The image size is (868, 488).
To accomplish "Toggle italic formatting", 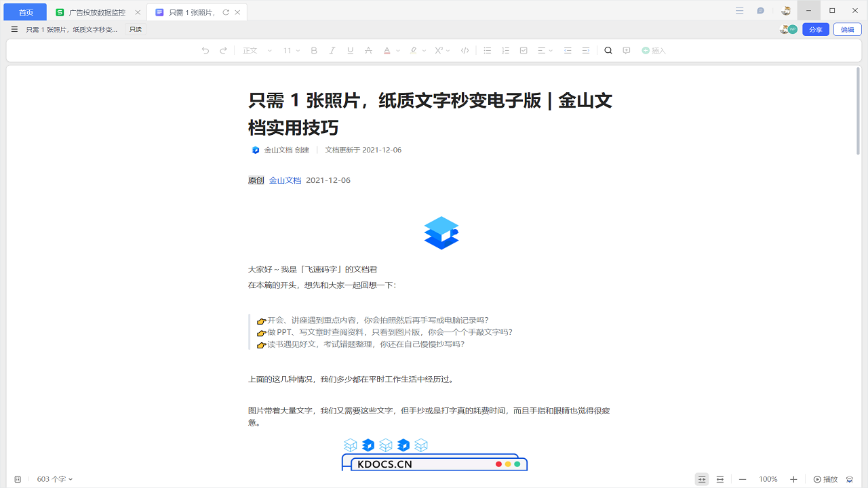I will pos(332,50).
